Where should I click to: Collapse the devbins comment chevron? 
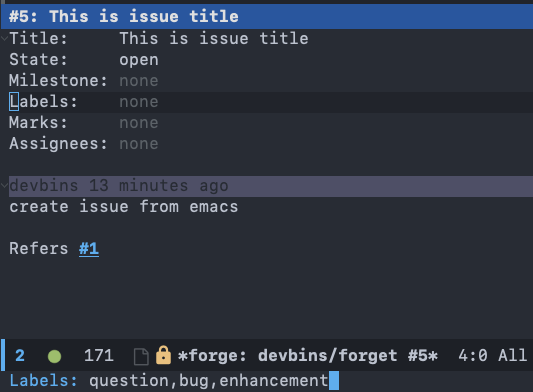4,186
